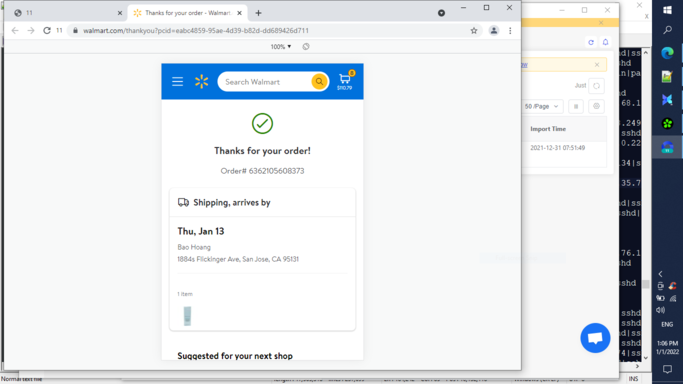The image size is (683, 384).
Task: Open table settings gear in back window
Action: (x=596, y=106)
